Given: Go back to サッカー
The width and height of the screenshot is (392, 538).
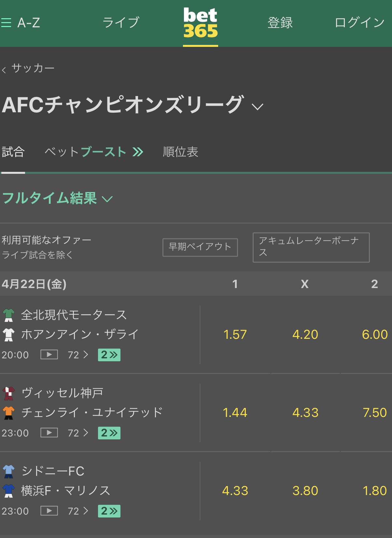Looking at the screenshot, I should pyautogui.click(x=28, y=68).
